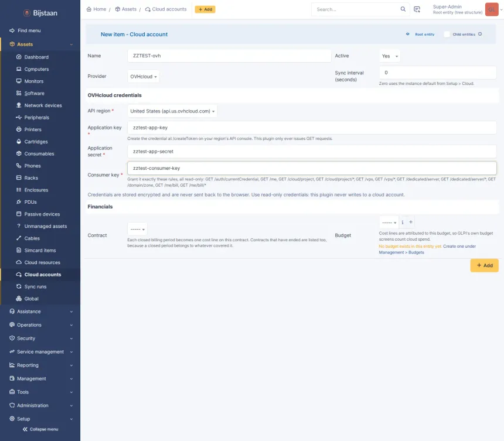The height and width of the screenshot is (441, 504).
Task: Toggle the Child entities switch
Action: 447,34
